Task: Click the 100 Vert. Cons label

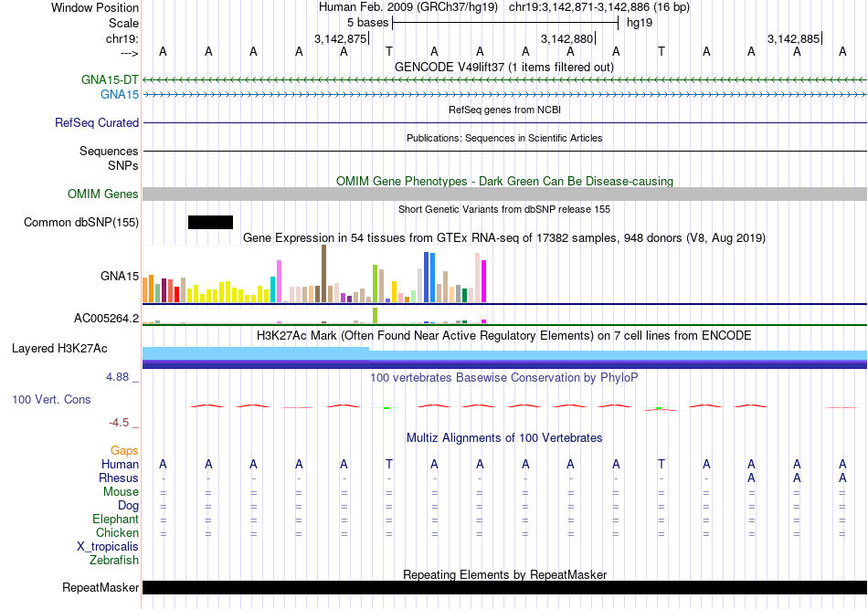Action: [x=51, y=399]
